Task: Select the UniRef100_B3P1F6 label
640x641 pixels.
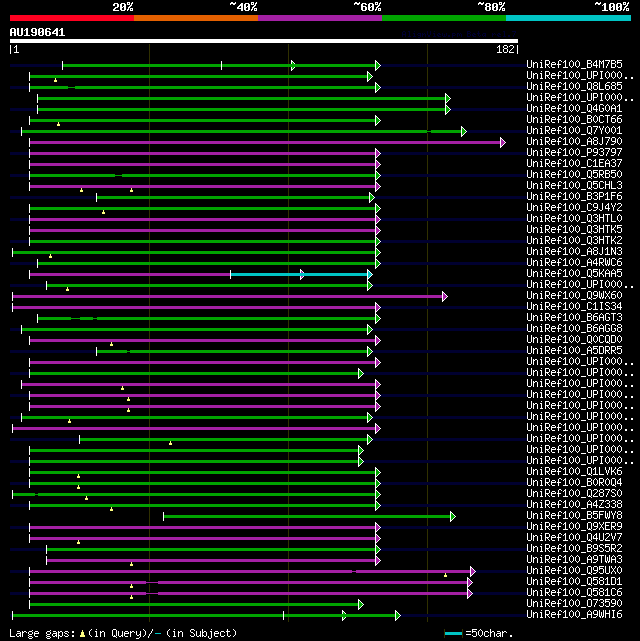Action: tap(574, 197)
